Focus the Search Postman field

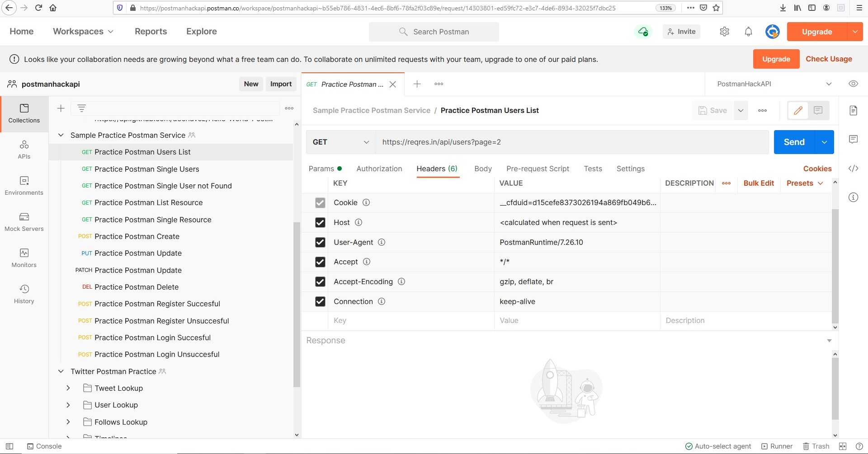434,32
